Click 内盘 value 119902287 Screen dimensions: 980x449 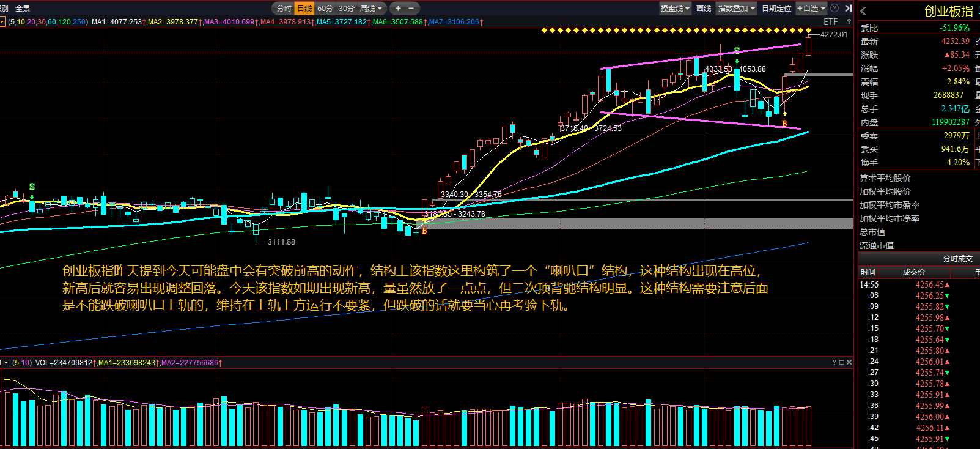coord(951,122)
